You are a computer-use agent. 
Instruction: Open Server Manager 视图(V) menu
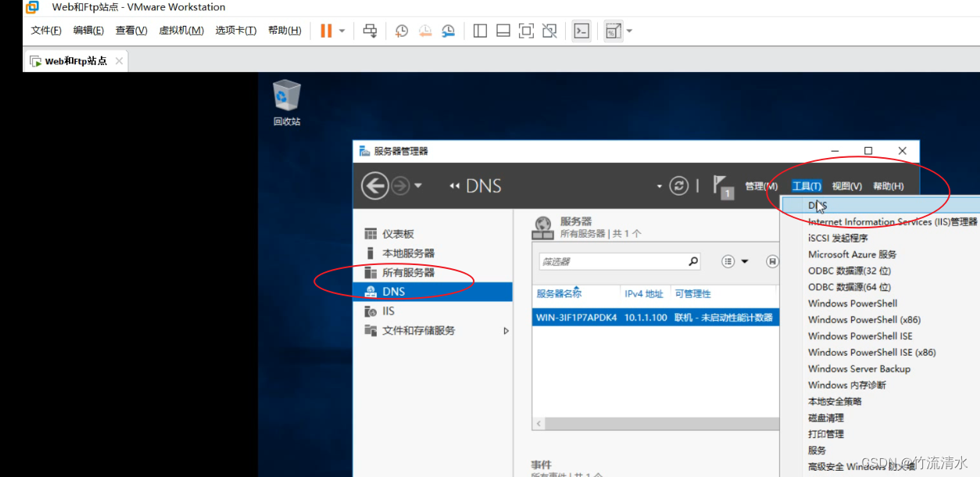847,186
